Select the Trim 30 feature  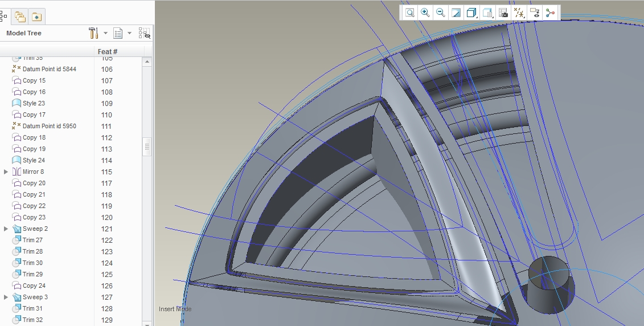point(32,263)
